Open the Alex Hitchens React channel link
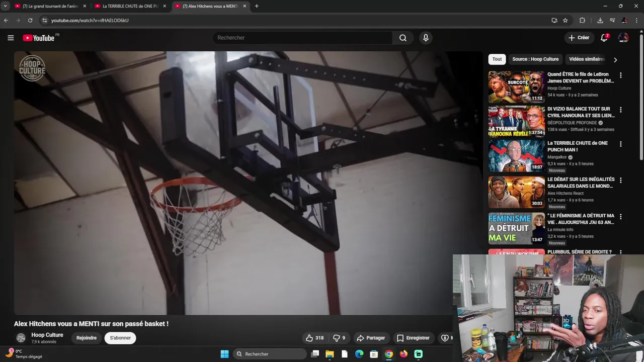Screen dimensions: 644x362 (x=566, y=193)
